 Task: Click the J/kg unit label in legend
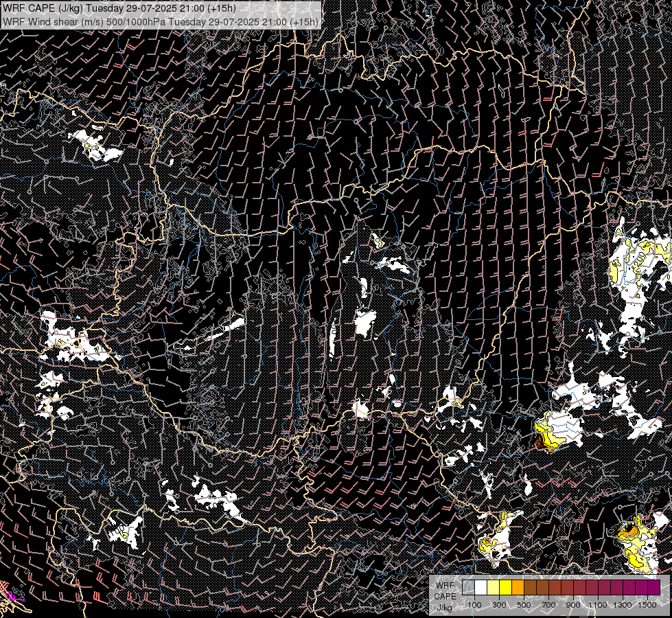(444, 608)
